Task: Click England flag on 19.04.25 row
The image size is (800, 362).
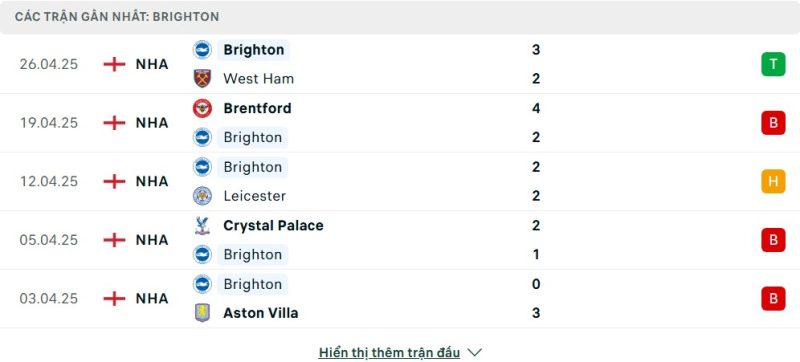Action: (114, 123)
